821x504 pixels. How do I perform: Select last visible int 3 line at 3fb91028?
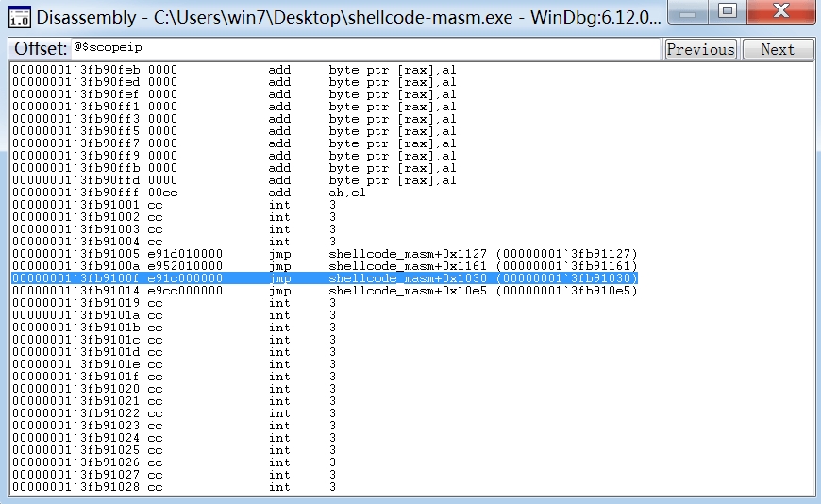tap(189, 487)
